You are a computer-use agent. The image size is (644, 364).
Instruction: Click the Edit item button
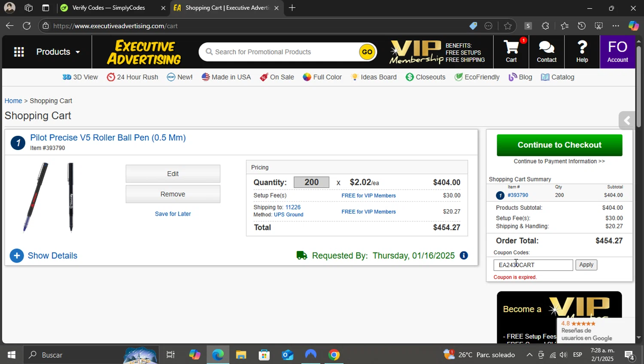click(x=173, y=174)
